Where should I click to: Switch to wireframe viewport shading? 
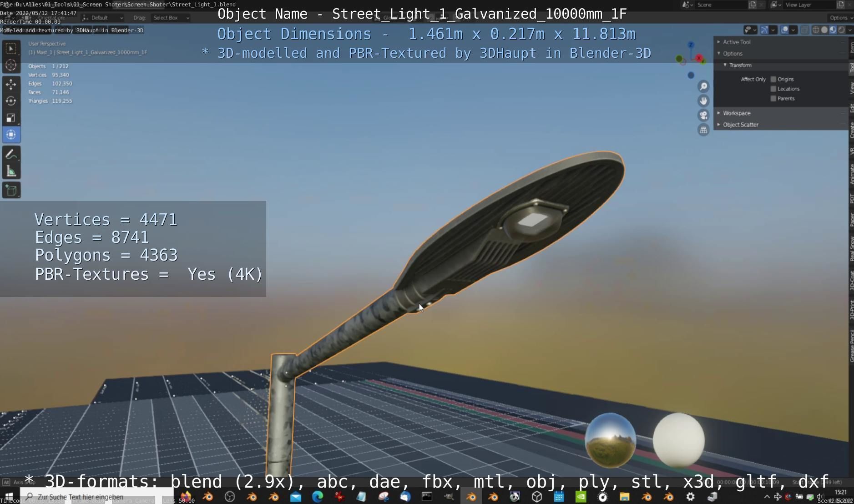816,30
